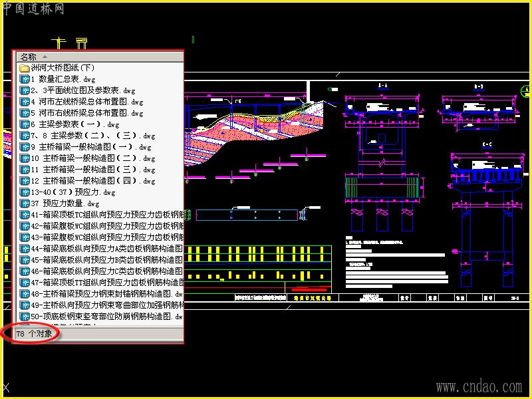The width and height of the screenshot is (532, 399).
Task: Click the sort arrow next to 名称
Action: pyautogui.click(x=45, y=57)
